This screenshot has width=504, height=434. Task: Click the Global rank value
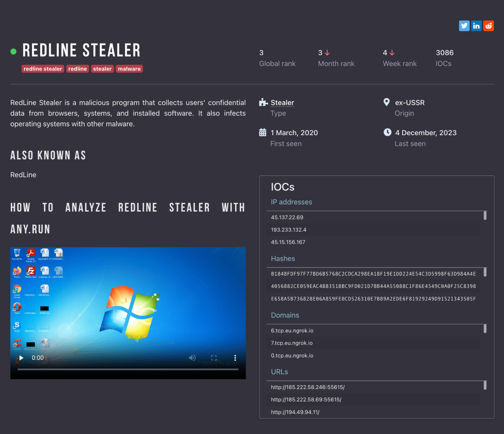pos(262,53)
